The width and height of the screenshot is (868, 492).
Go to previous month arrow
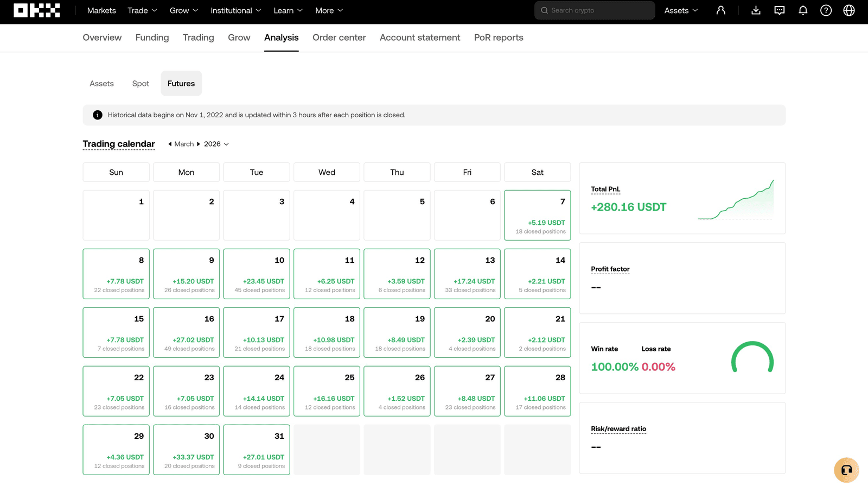pyautogui.click(x=170, y=144)
